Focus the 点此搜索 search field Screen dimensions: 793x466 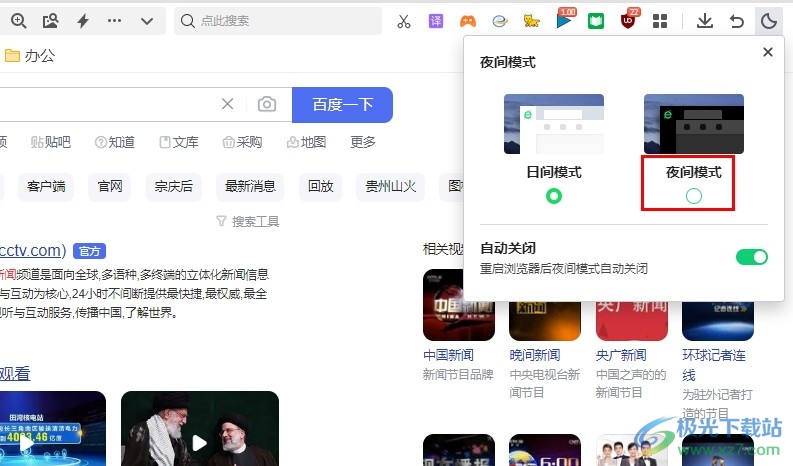pos(278,21)
